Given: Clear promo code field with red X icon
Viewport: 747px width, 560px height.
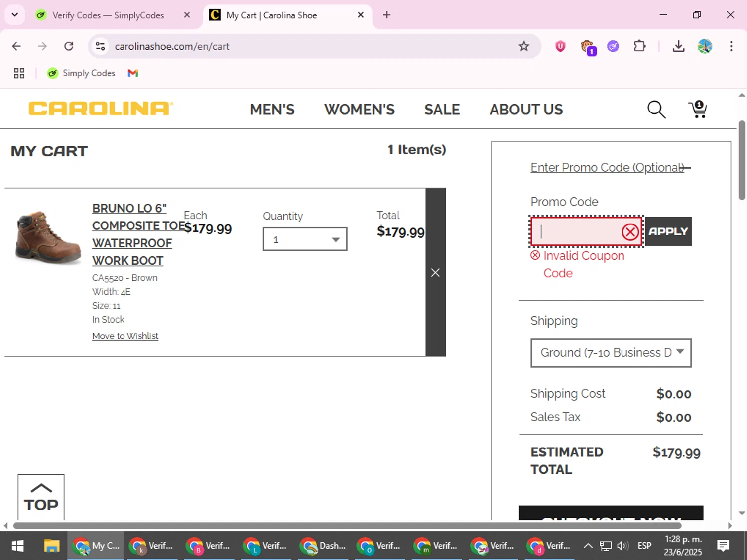Looking at the screenshot, I should (630, 231).
